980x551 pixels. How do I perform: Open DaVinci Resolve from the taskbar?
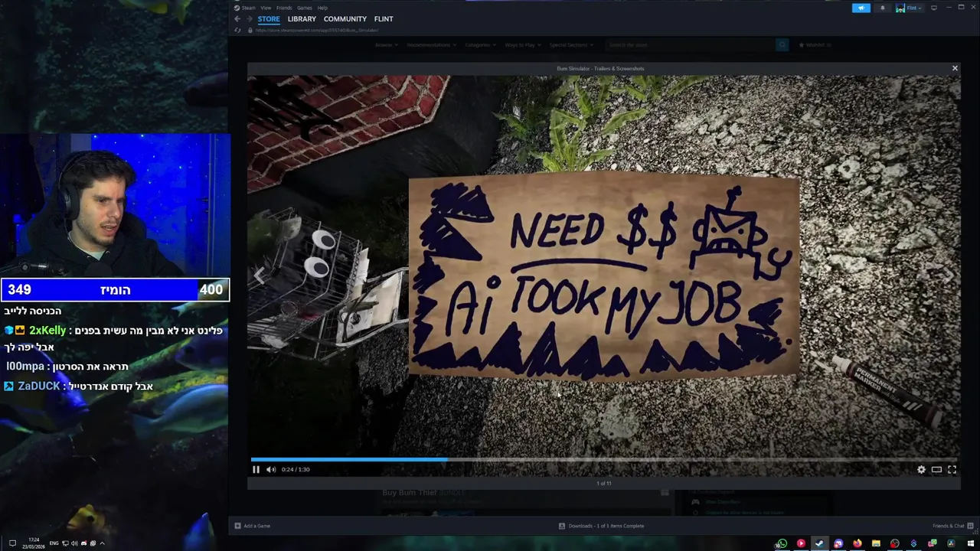coord(951,543)
